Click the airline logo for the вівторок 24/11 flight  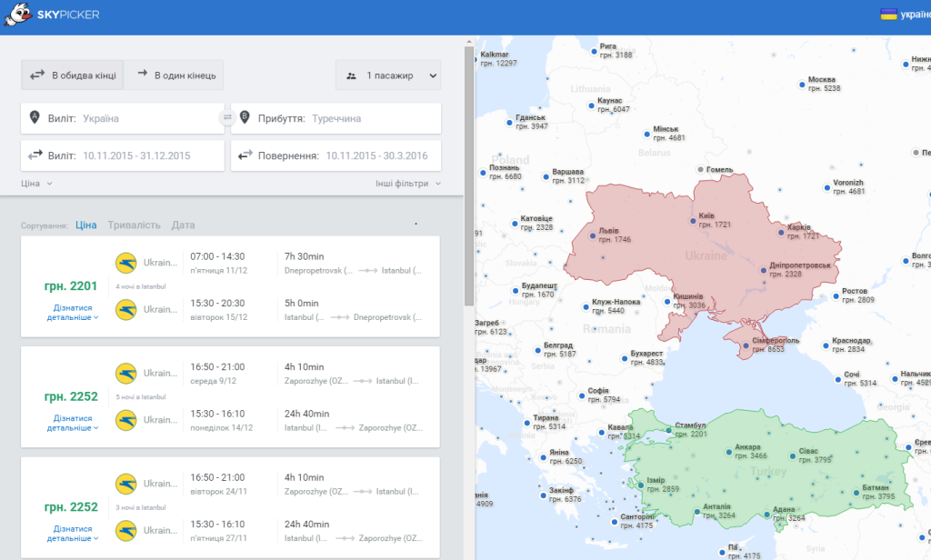pyautogui.click(x=125, y=484)
